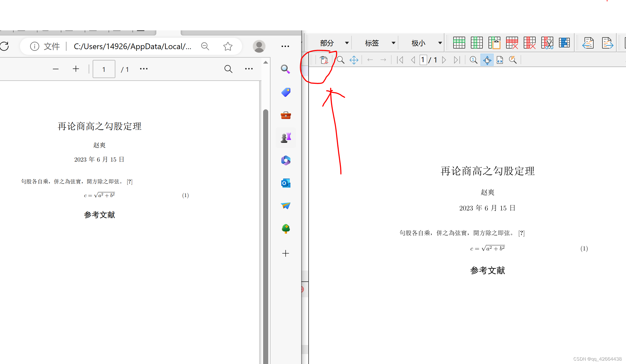Click the external PDF viewer icon
Image resolution: width=626 pixels, height=364 pixels.
(324, 60)
